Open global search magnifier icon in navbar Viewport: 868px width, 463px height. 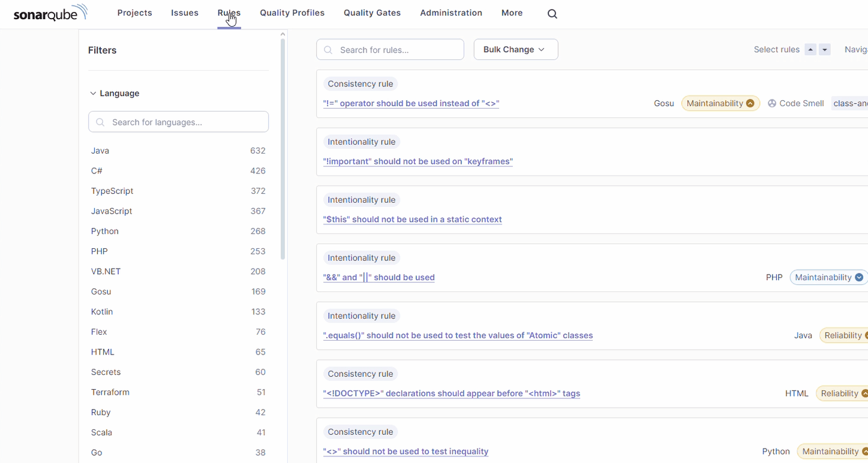point(552,14)
